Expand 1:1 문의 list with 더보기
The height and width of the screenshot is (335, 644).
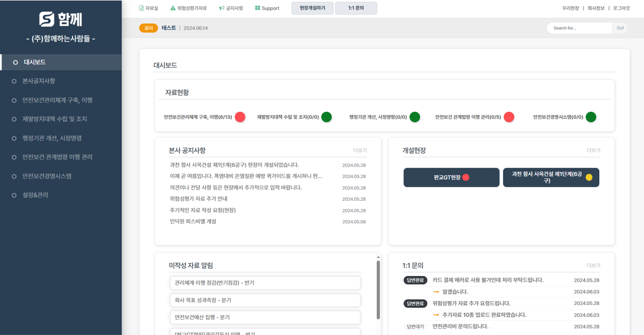click(593, 265)
